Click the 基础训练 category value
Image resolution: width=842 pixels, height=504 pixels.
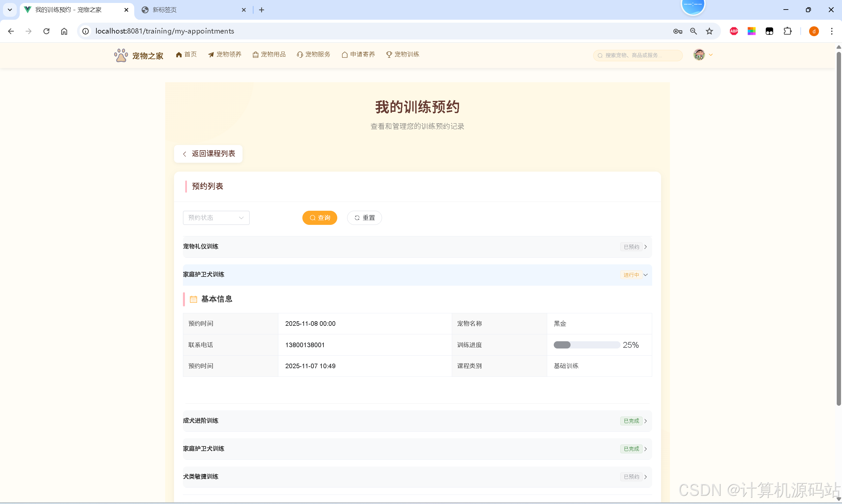point(566,366)
